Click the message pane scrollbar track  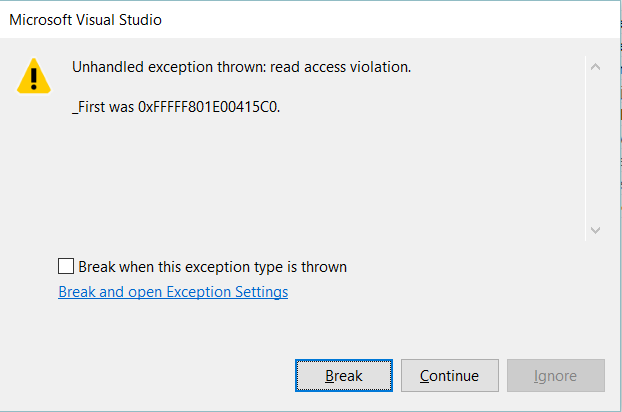(x=595, y=150)
